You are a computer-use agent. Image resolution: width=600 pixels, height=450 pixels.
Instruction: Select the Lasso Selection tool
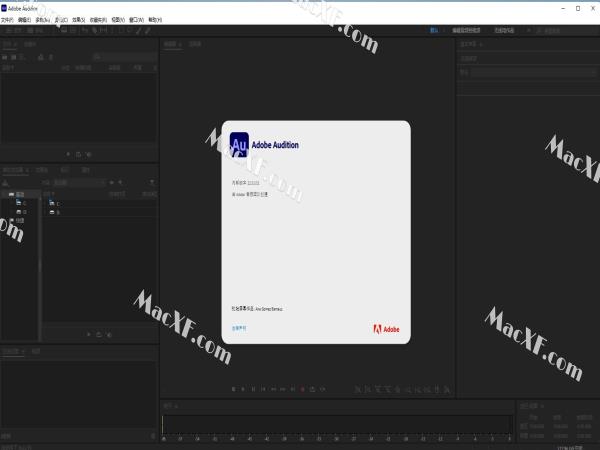[x=130, y=30]
